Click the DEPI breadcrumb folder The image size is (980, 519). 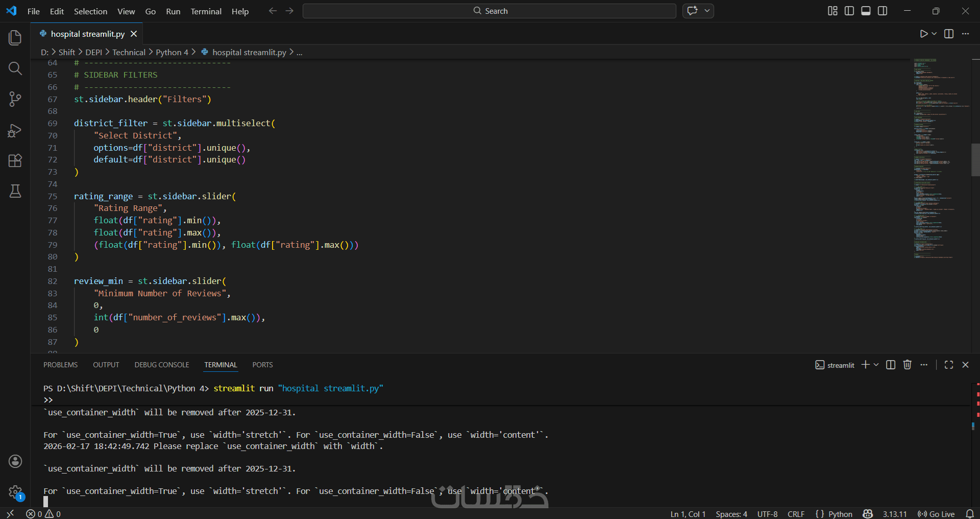coord(94,53)
